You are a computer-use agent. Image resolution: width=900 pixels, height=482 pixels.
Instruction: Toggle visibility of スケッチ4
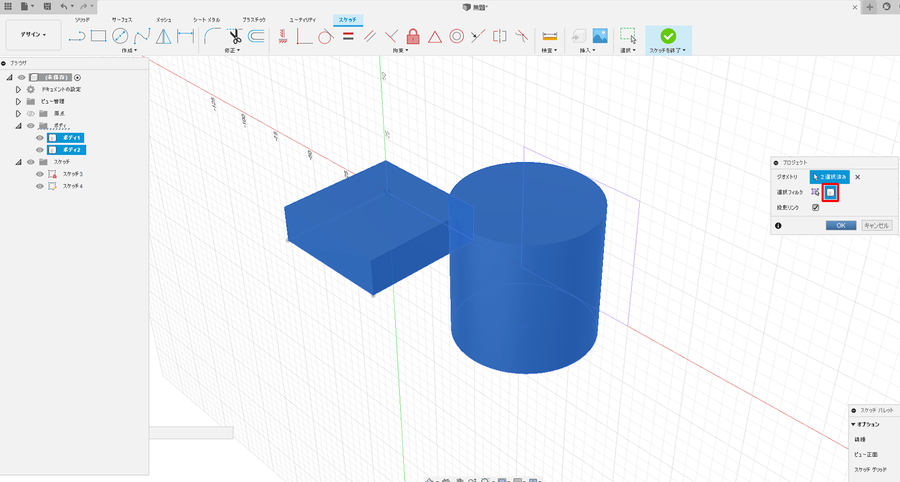pyautogui.click(x=40, y=186)
